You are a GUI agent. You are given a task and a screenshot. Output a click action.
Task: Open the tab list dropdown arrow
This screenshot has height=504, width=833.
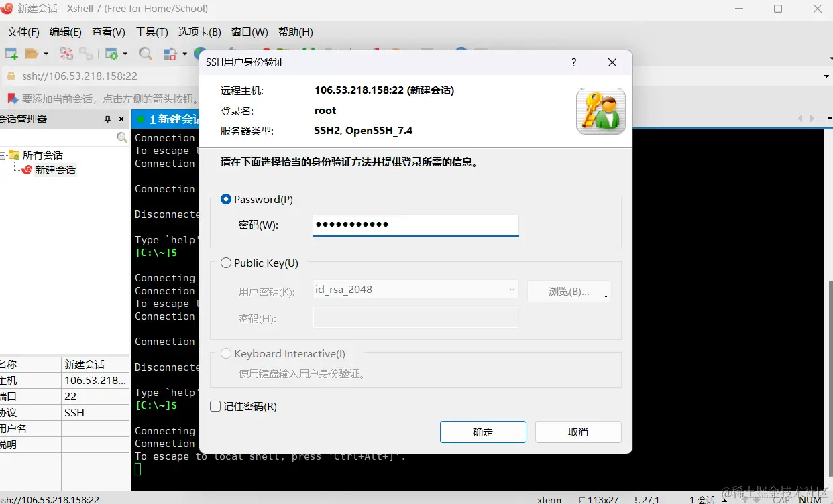pos(828,119)
